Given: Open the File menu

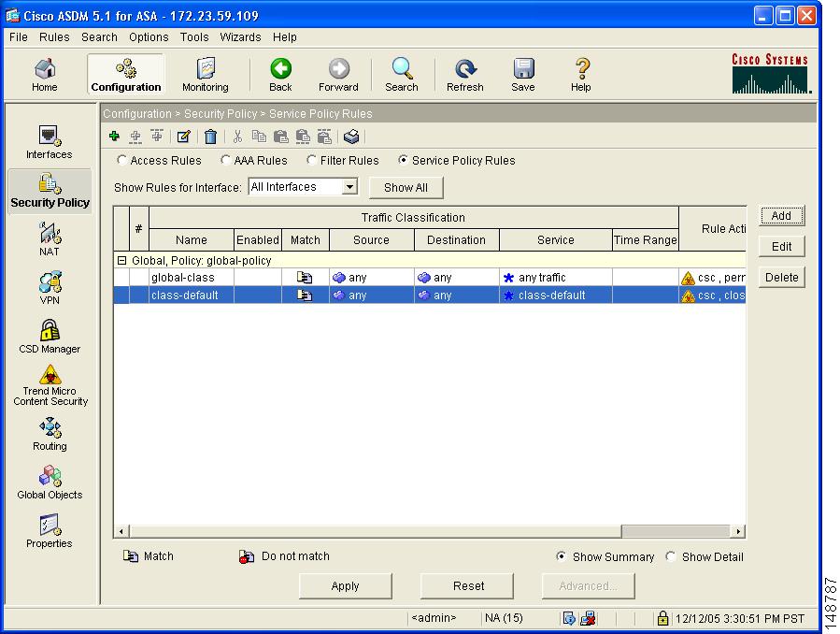Looking at the screenshot, I should 18,37.
